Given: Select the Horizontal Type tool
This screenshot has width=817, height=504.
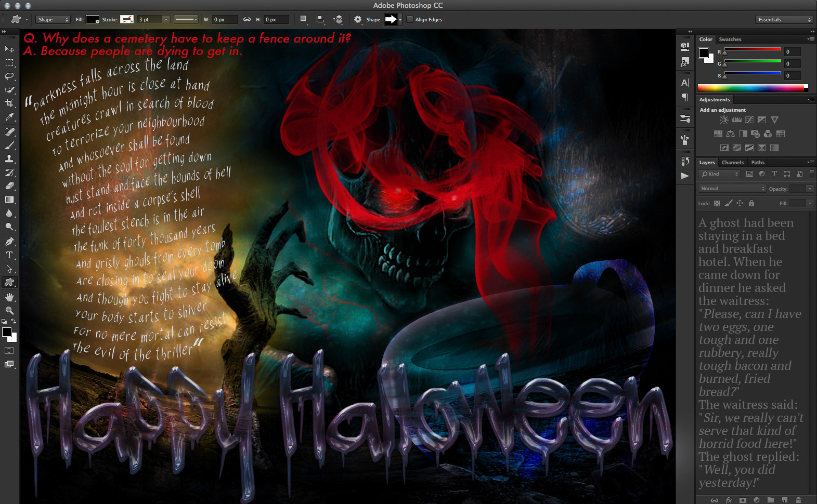Looking at the screenshot, I should pos(9,255).
